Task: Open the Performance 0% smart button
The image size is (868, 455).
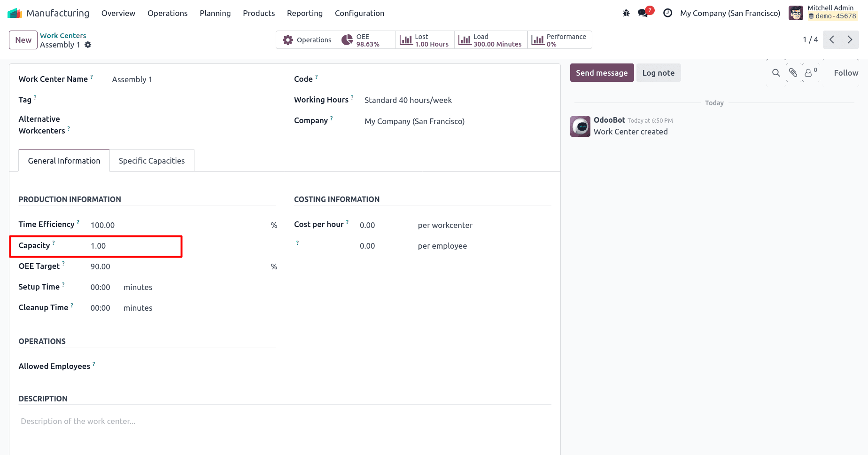Action: [559, 40]
